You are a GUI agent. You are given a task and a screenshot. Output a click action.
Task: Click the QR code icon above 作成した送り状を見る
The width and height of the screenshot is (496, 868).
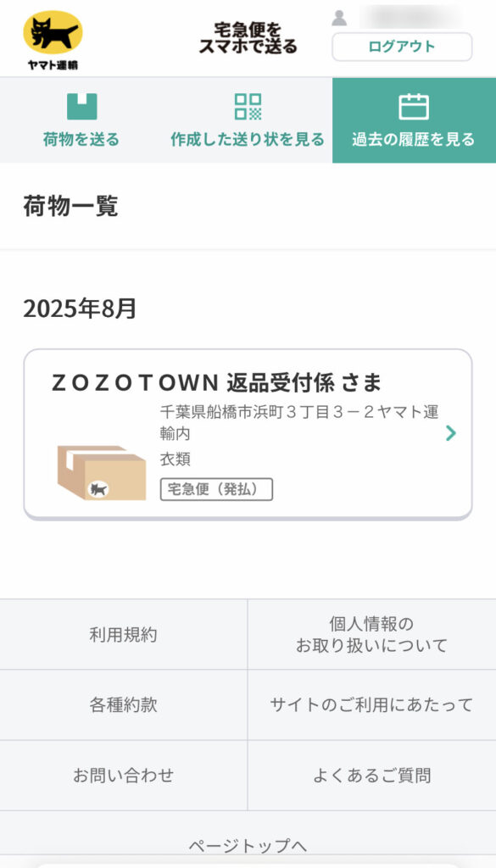point(248,105)
